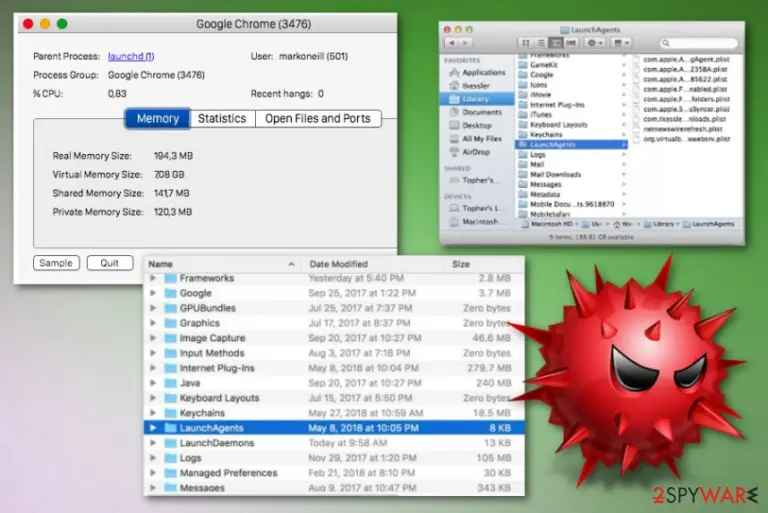768x513 pixels.
Task: Click the Sample button
Action: [x=56, y=263]
